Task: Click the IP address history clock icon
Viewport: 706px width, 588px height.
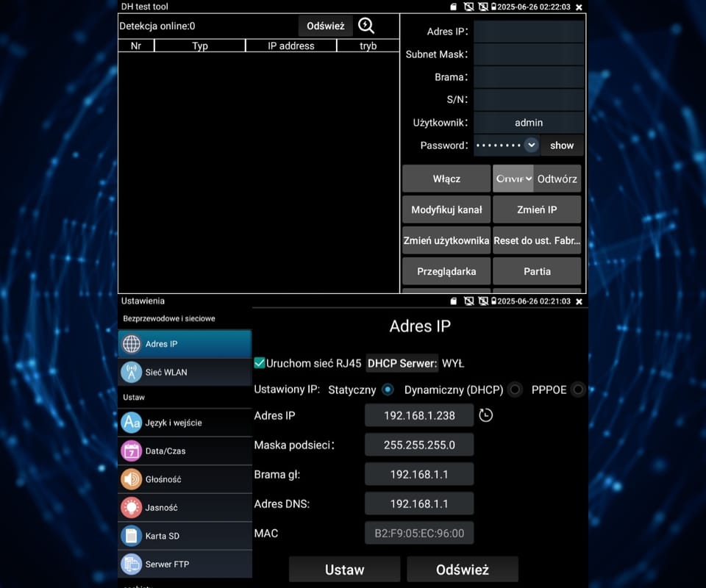Action: [485, 415]
